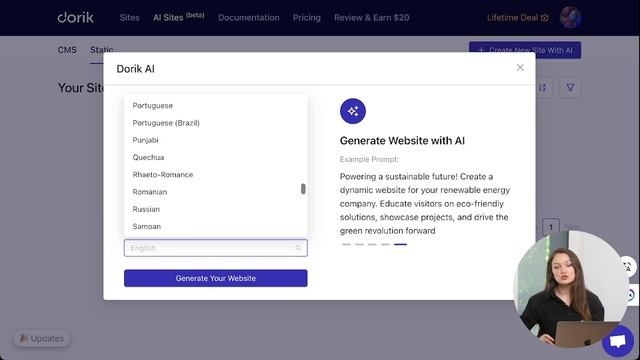Image resolution: width=640 pixels, height=360 pixels.
Task: Click the Dorik logo
Action: pos(76,18)
